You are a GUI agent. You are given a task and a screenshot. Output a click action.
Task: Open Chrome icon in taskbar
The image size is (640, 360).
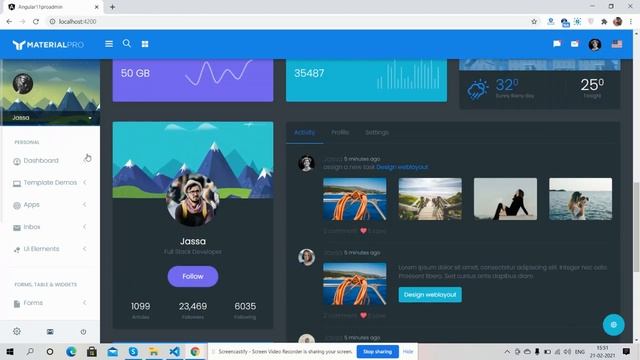click(x=195, y=351)
